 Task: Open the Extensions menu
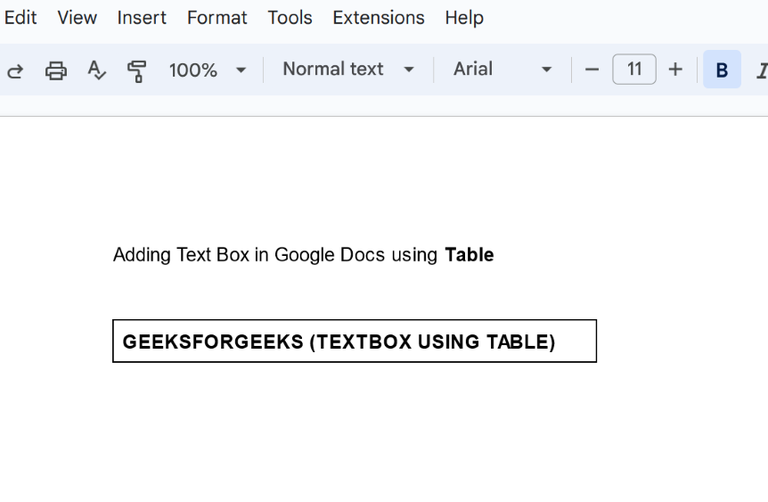click(x=379, y=18)
